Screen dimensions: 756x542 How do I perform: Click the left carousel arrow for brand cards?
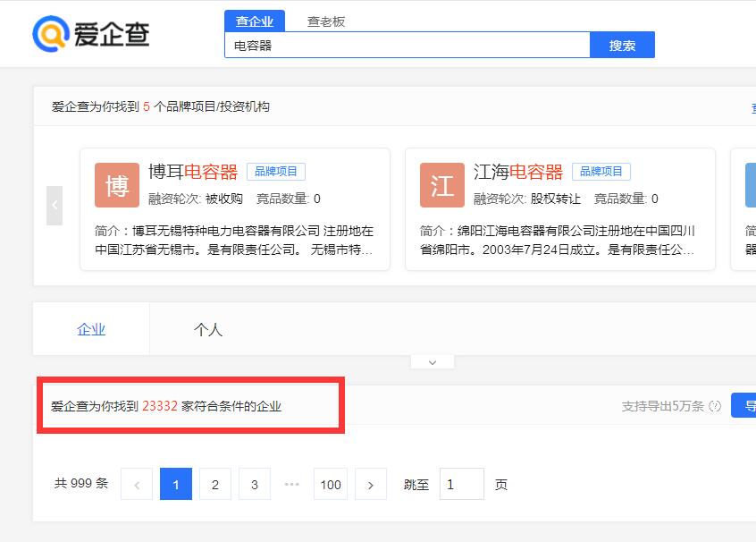pyautogui.click(x=55, y=204)
